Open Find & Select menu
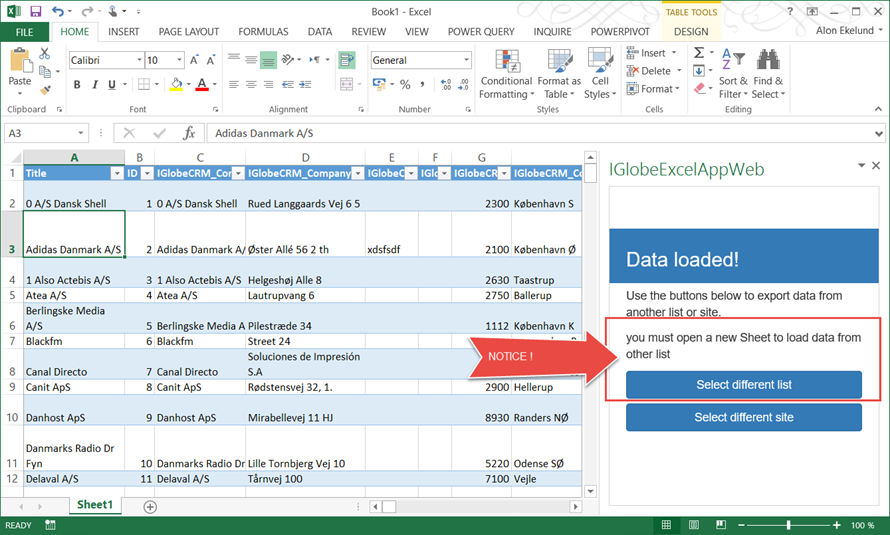 (768, 75)
